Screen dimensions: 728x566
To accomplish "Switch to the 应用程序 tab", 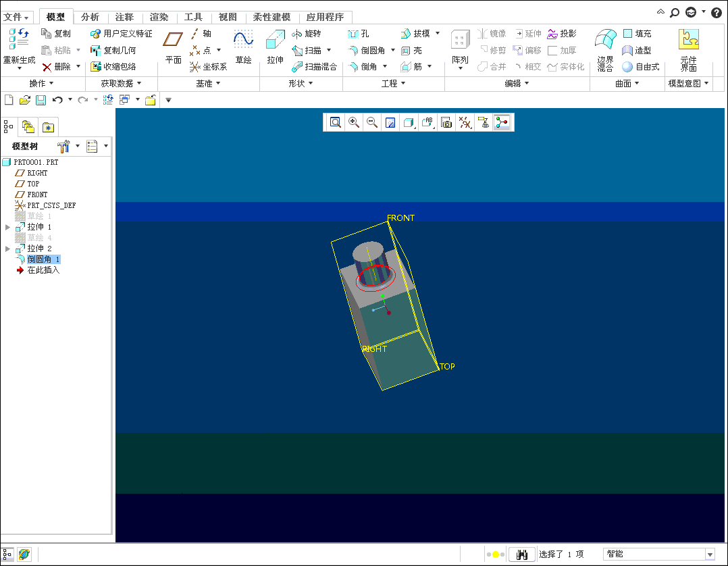I will click(x=325, y=17).
